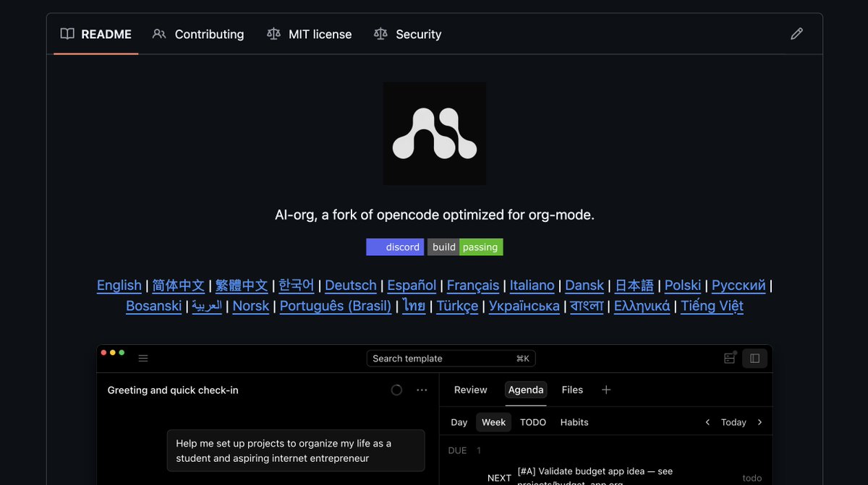Screen dimensions: 868x485
Task: Select the Week agenda view
Action: [493, 422]
